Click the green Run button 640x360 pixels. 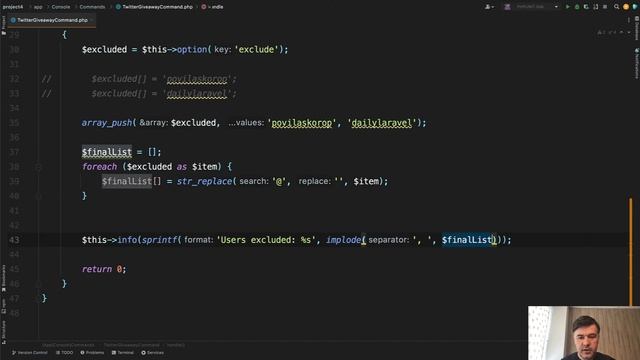click(567, 7)
